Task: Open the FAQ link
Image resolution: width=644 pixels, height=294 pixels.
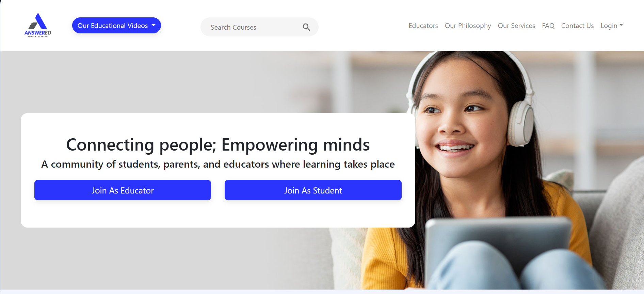Action: 548,26
